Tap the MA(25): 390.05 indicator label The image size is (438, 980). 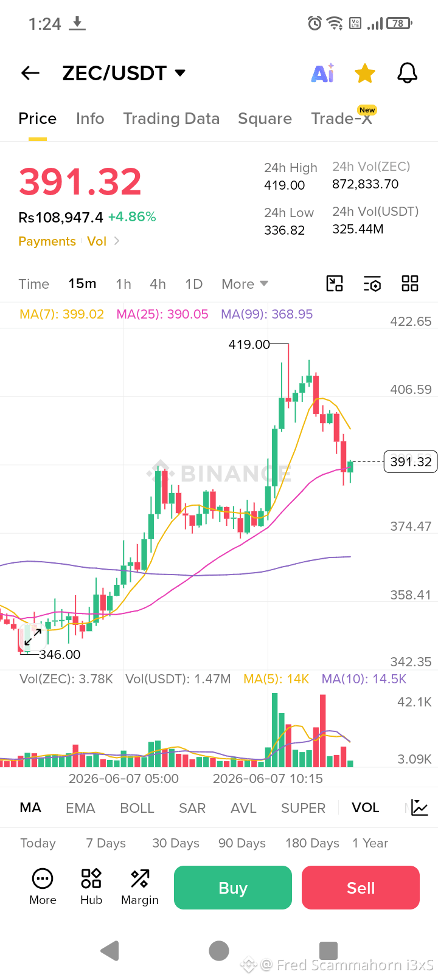(162, 314)
